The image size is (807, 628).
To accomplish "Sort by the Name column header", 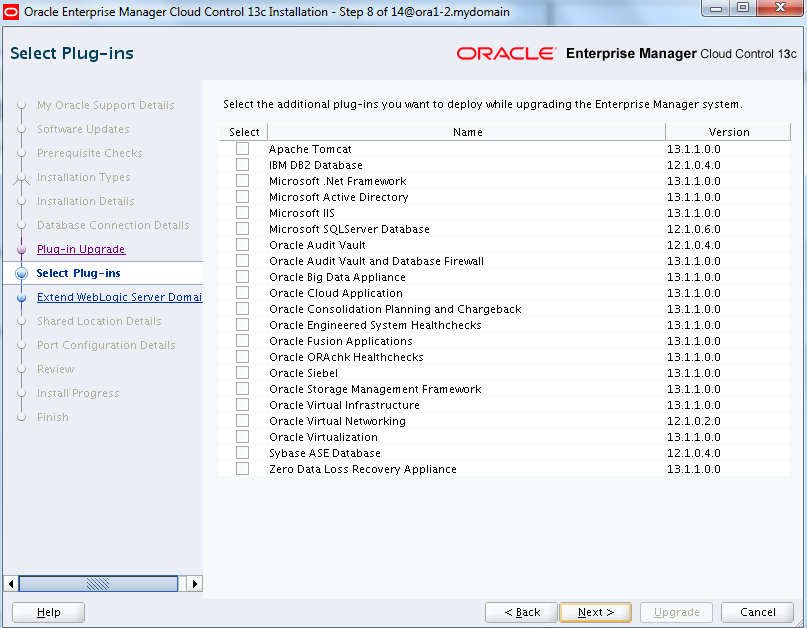I will (x=467, y=132).
